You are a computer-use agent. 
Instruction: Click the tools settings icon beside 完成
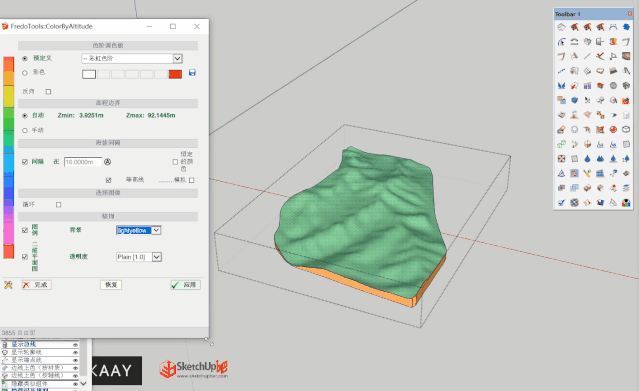point(8,285)
